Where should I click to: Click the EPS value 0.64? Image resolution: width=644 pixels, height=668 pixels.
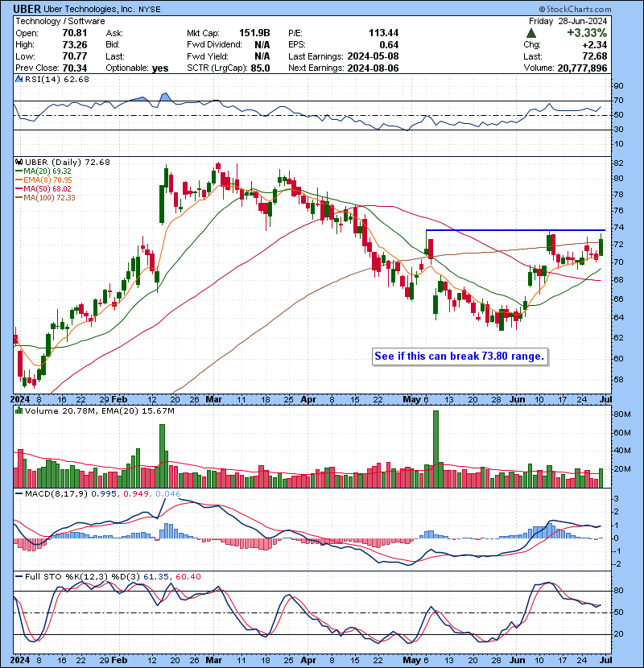(389, 45)
